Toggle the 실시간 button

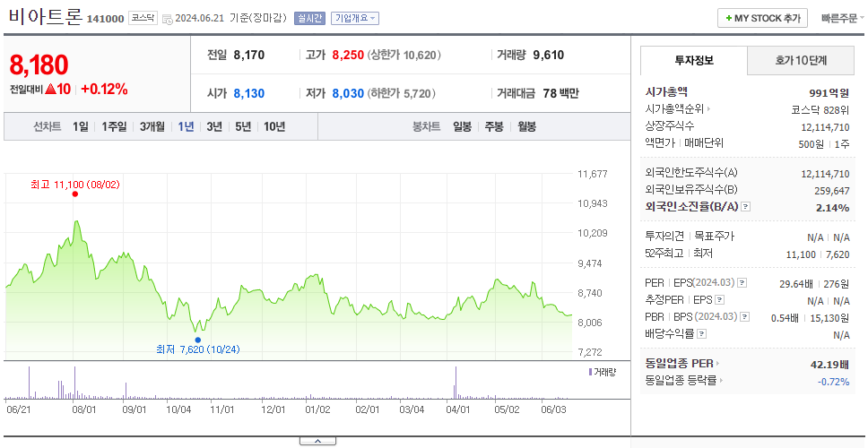coord(310,18)
